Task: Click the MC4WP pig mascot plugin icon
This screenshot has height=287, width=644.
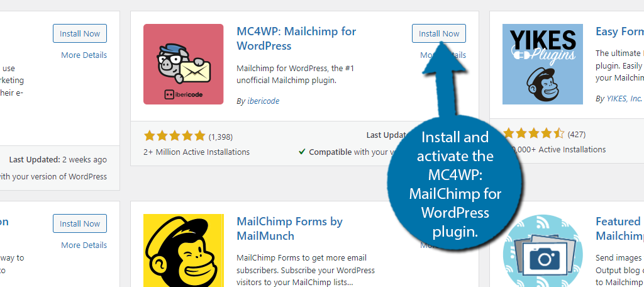Action: [x=183, y=64]
